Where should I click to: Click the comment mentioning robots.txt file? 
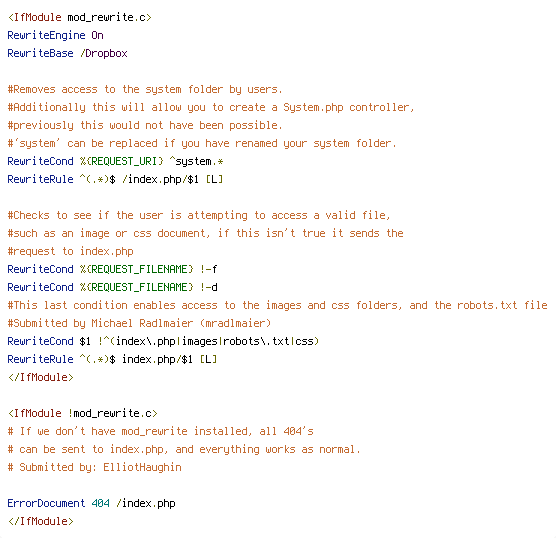[x=278, y=305]
